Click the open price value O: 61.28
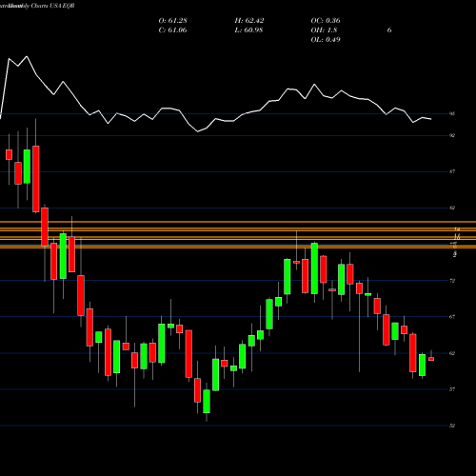 172,21
